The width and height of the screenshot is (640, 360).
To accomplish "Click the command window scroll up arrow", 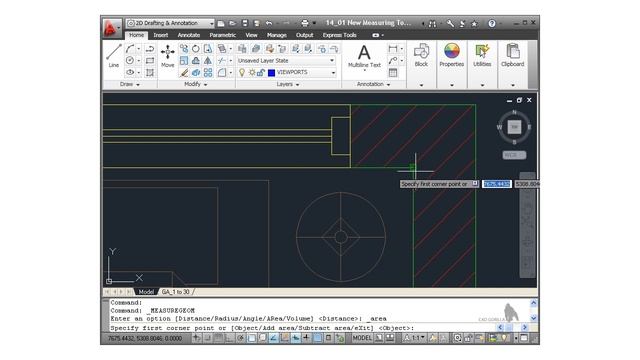I will pos(533,303).
